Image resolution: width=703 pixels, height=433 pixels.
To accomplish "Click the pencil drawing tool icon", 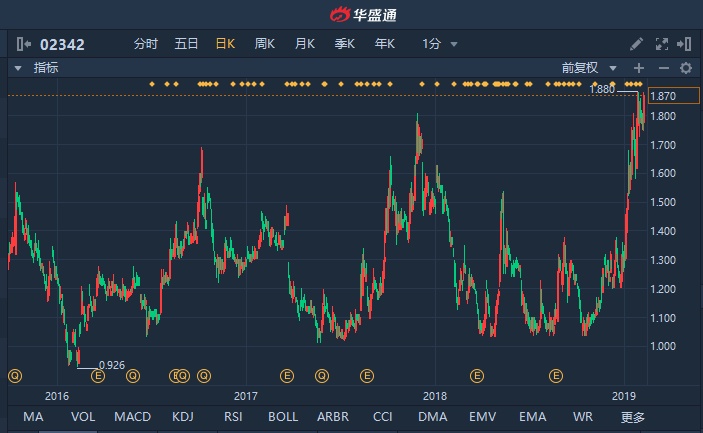I will 636,44.
